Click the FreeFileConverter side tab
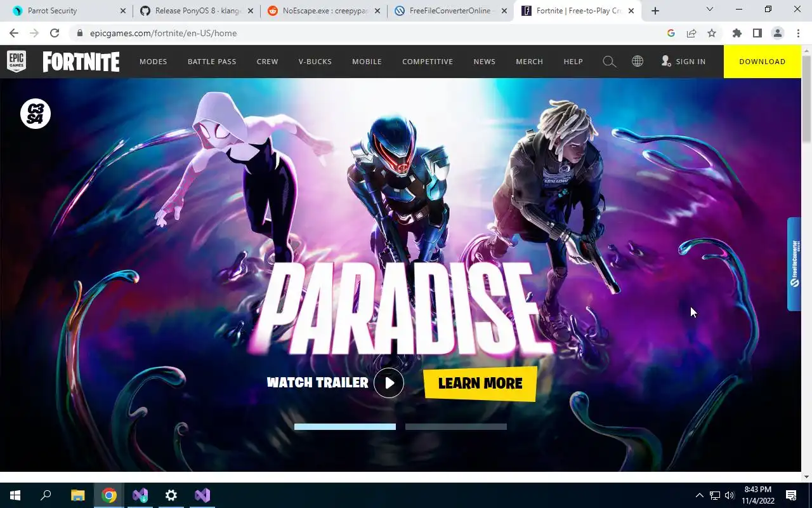 [x=794, y=264]
